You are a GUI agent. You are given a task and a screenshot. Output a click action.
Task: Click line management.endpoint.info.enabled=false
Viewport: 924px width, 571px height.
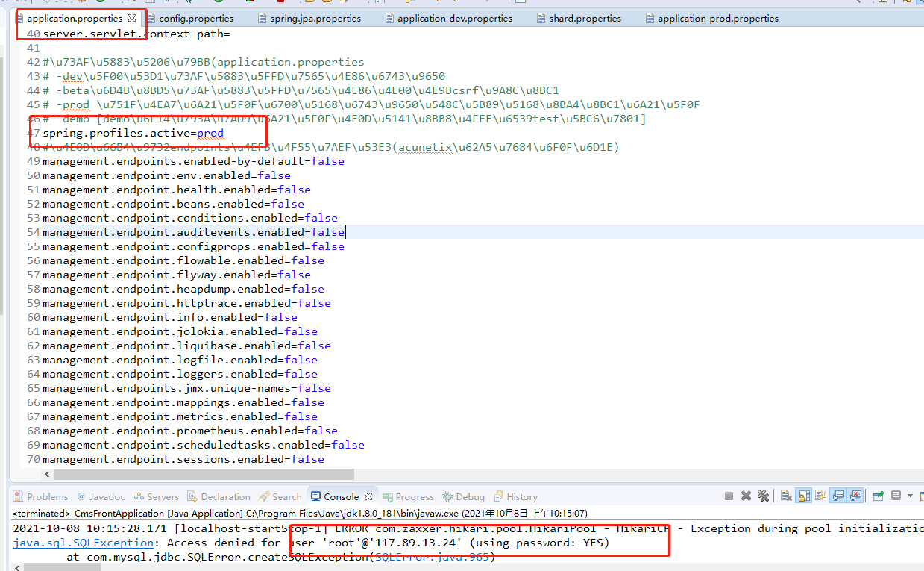point(170,317)
